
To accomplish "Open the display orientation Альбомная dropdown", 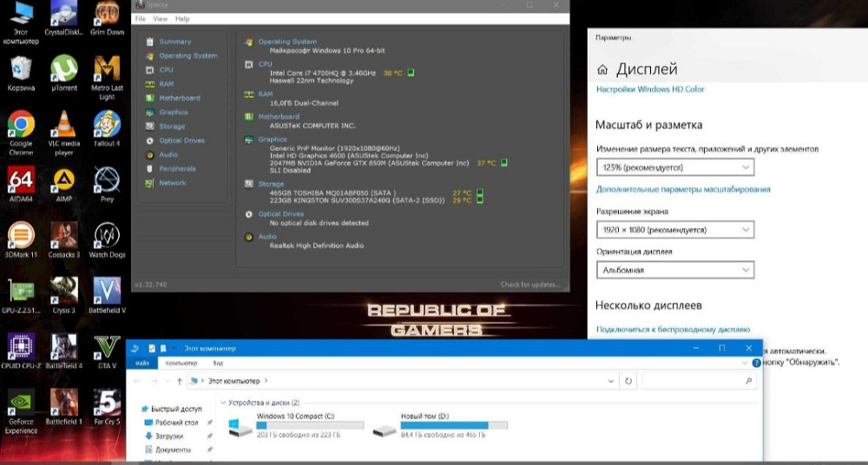I will pyautogui.click(x=674, y=271).
